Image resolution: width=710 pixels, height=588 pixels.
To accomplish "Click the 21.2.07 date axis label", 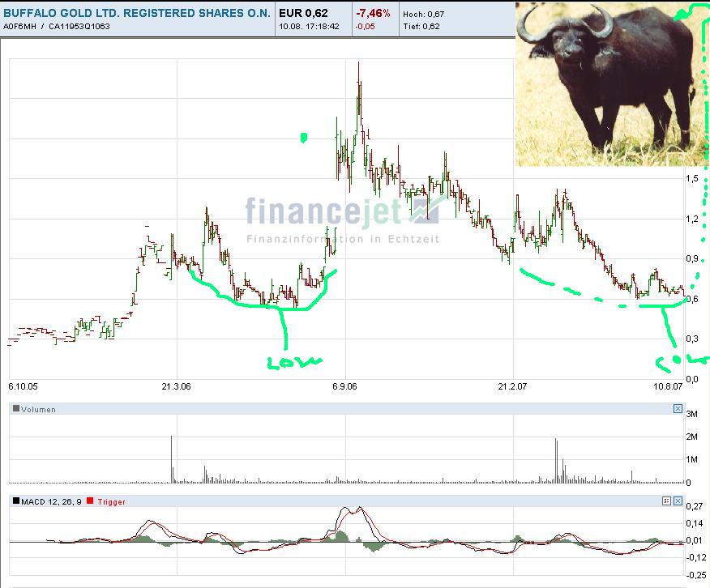I will point(512,386).
